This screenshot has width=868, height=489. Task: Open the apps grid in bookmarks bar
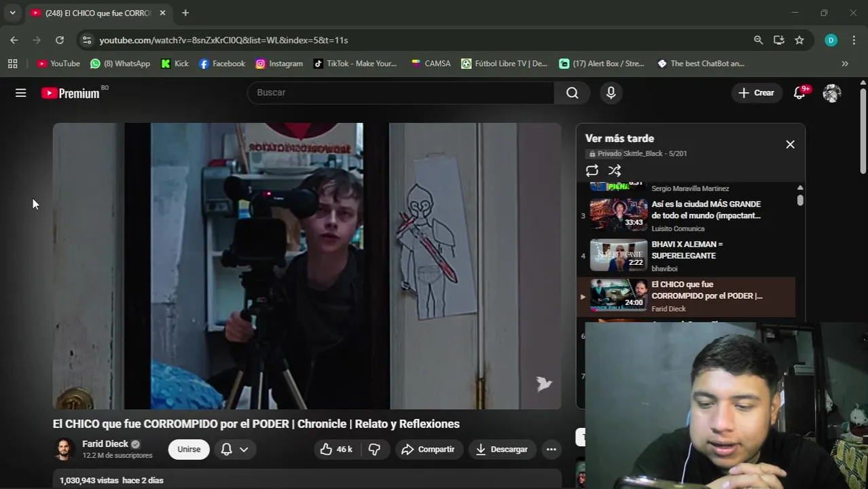pyautogui.click(x=12, y=63)
